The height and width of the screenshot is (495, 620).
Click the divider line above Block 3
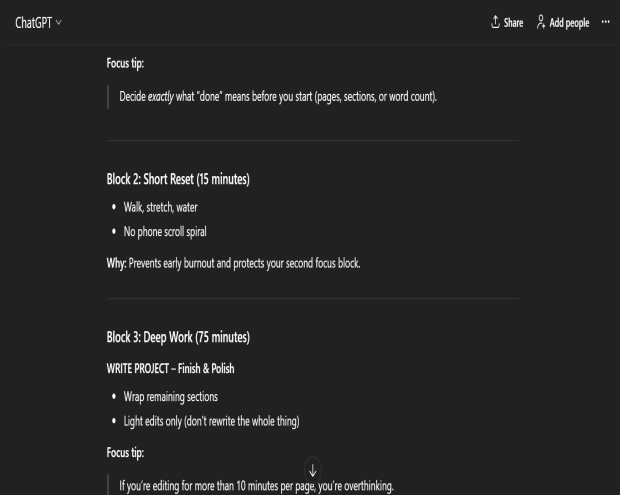pos(312,298)
